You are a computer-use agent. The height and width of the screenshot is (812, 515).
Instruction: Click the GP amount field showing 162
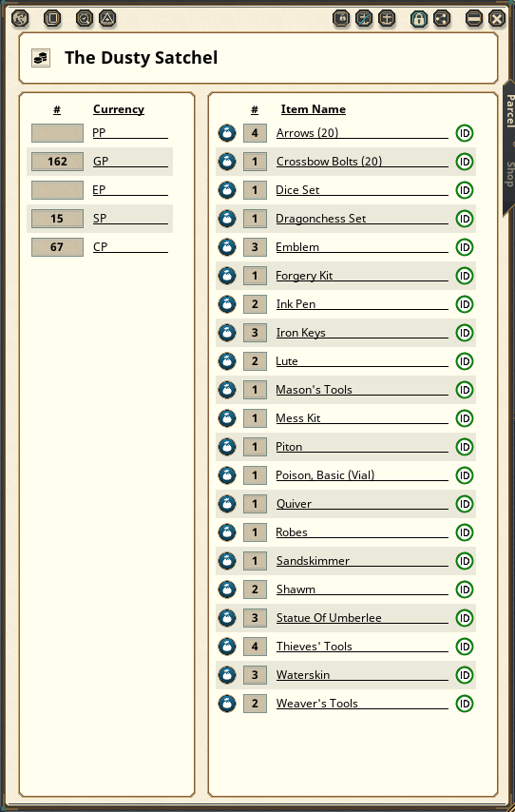57,162
